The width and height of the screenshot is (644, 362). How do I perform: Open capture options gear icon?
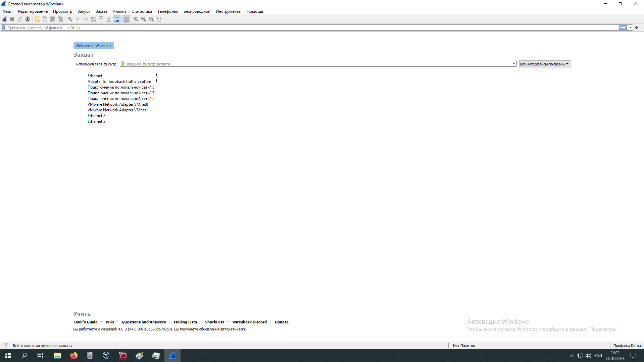point(28,19)
